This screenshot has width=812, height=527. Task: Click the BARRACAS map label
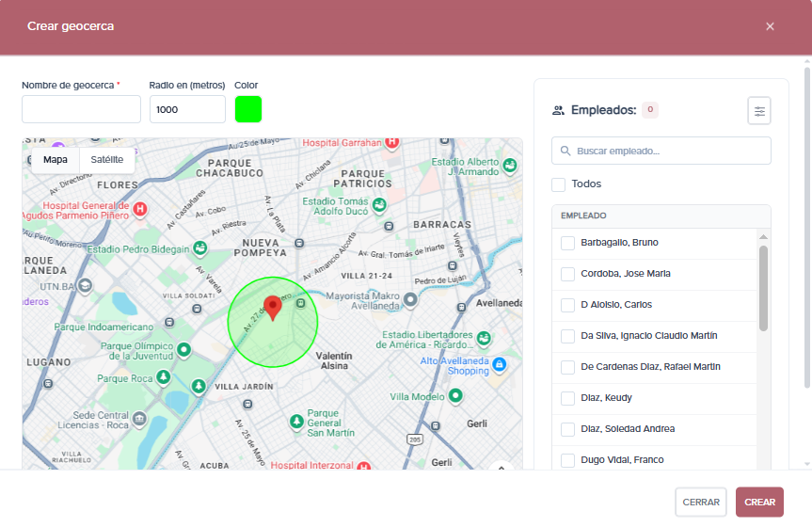pyautogui.click(x=442, y=224)
